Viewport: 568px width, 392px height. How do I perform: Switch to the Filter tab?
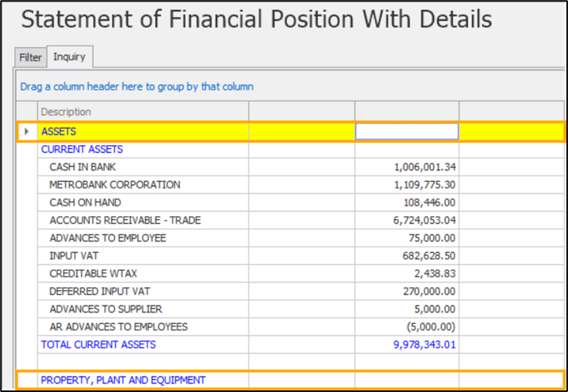click(x=30, y=57)
